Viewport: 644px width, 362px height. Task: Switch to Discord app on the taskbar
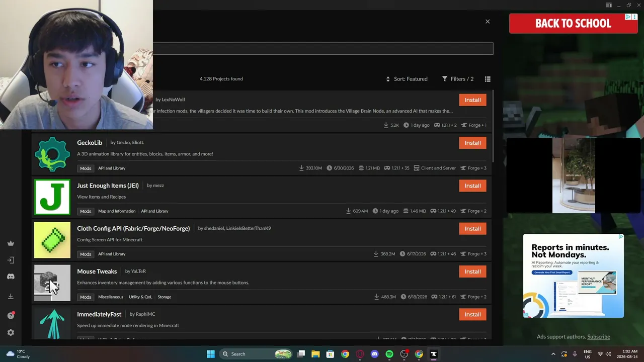(374, 354)
